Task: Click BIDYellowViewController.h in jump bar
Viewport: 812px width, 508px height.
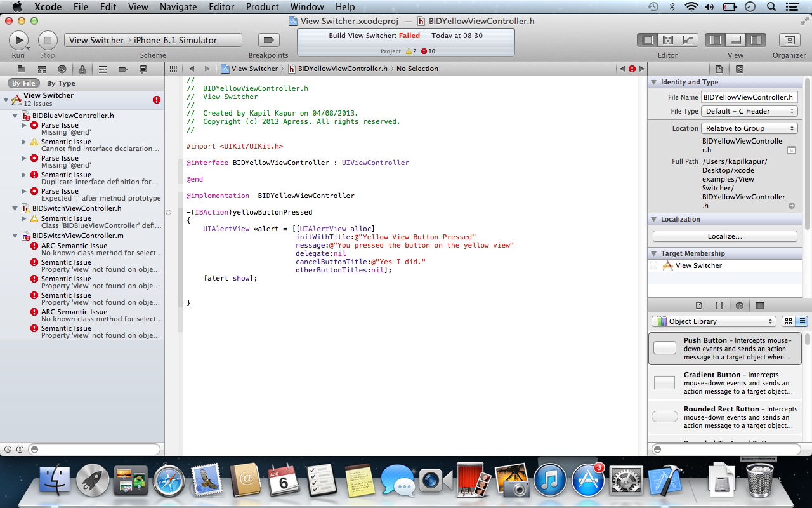Action: pyautogui.click(x=337, y=69)
